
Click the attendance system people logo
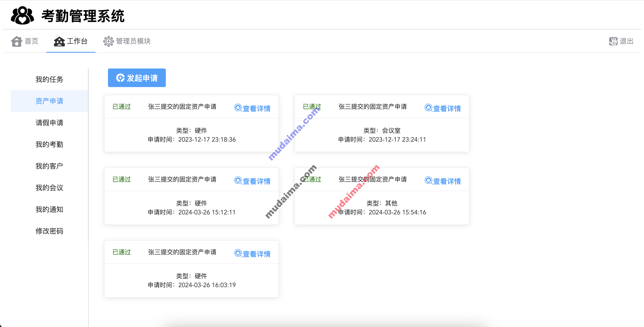tap(22, 15)
